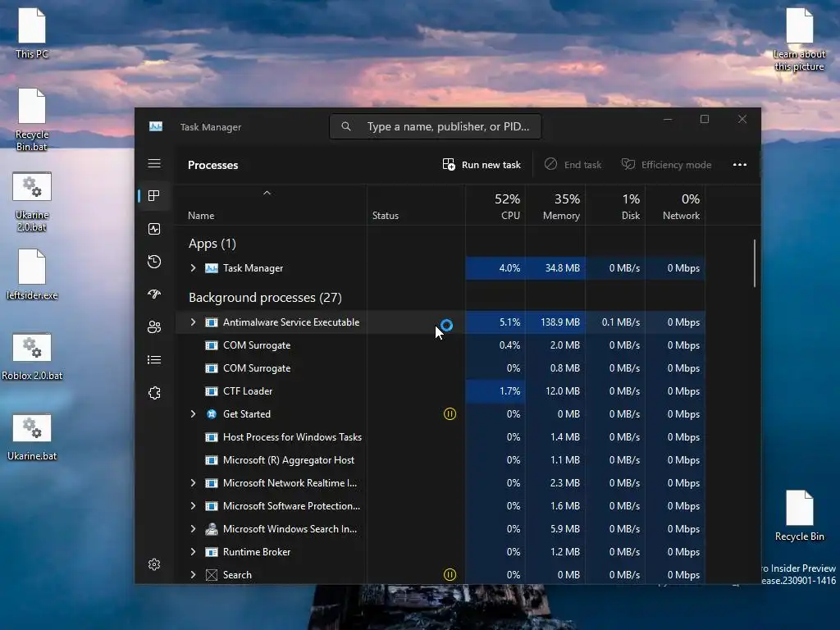The image size is (840, 630).
Task: Sort processes by Disk column
Action: pos(615,206)
